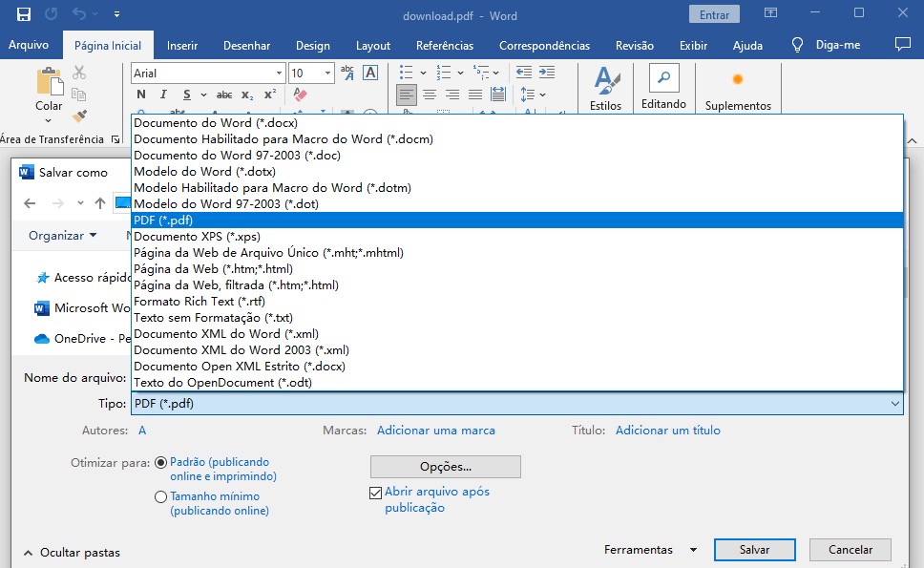Click the bullet list icon
Viewport: 924px width, 568px height.
pos(406,73)
